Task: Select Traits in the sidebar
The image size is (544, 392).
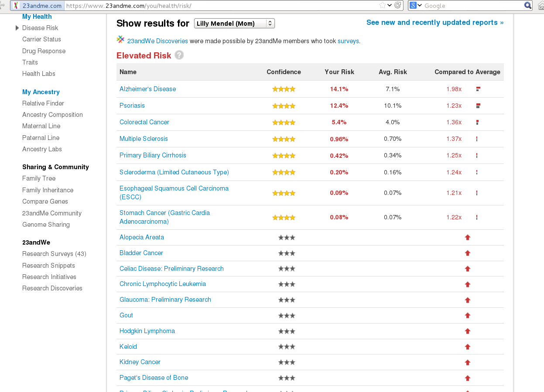Action: (30, 62)
